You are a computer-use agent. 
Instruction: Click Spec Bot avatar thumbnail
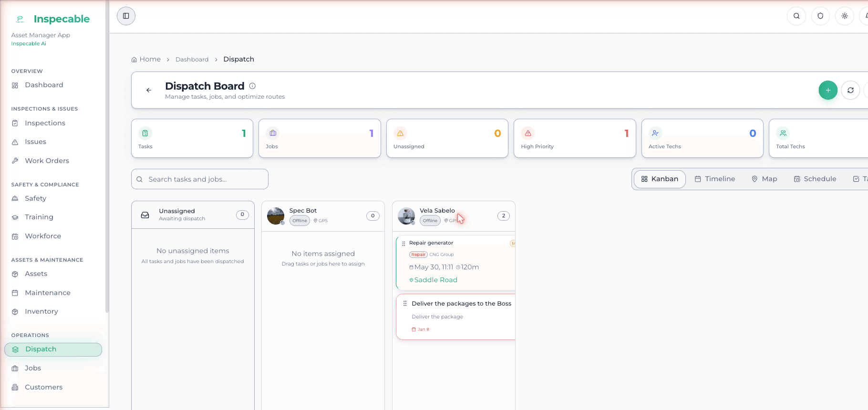pos(276,216)
